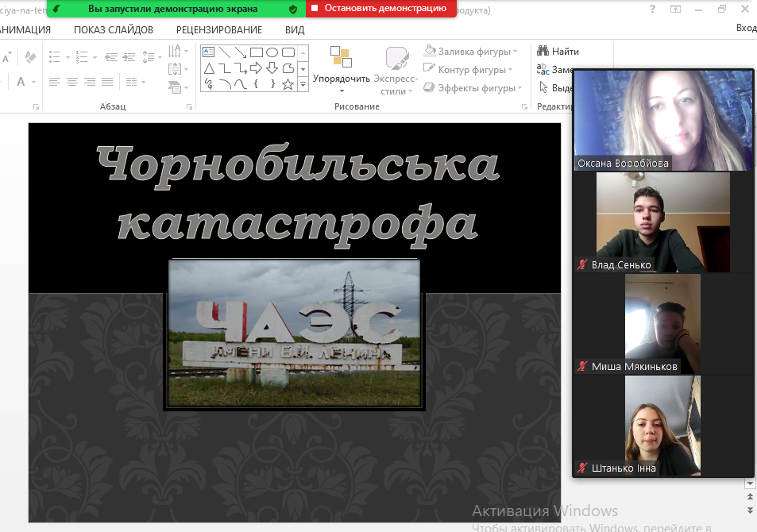Open PowerPoint help question mark

[652, 10]
